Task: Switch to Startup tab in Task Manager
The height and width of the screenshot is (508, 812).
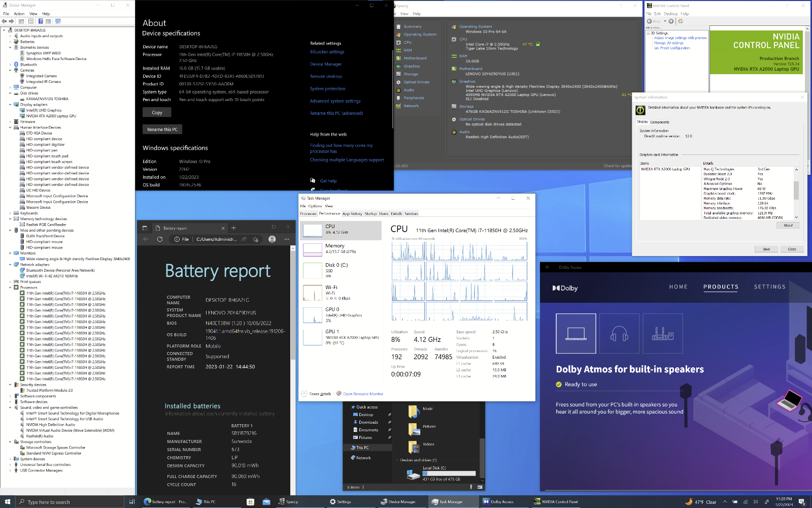Action: tap(370, 214)
